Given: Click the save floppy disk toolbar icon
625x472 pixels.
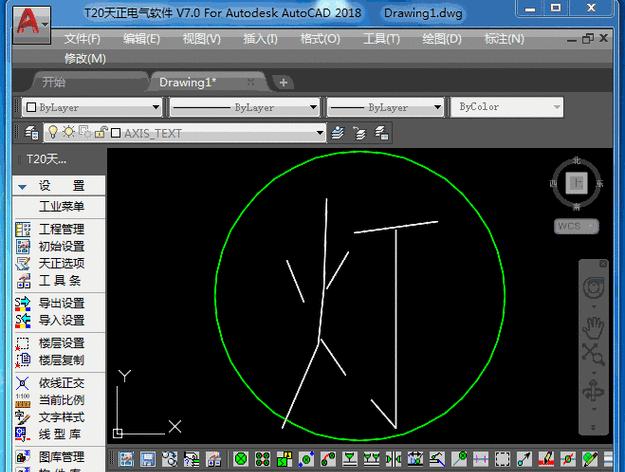Looking at the screenshot, I should click(x=148, y=459).
